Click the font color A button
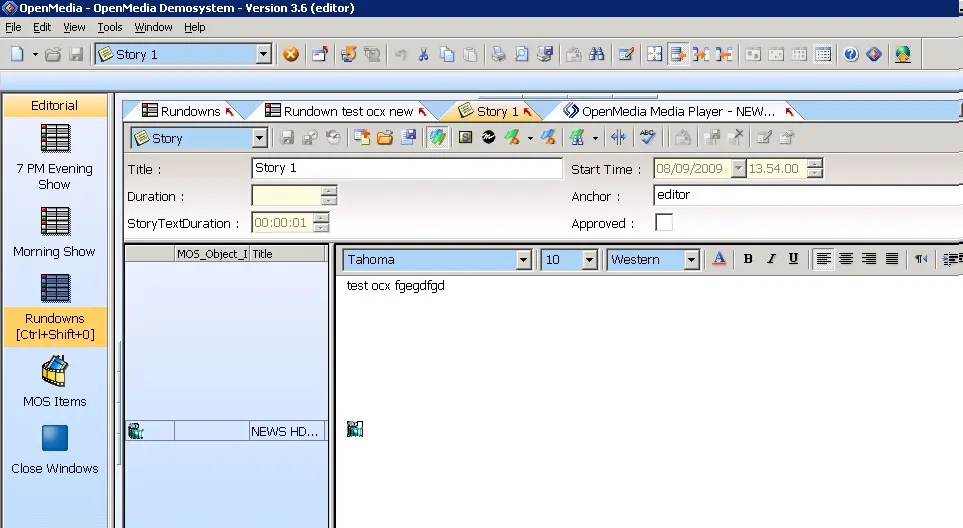This screenshot has width=963, height=528. [719, 259]
